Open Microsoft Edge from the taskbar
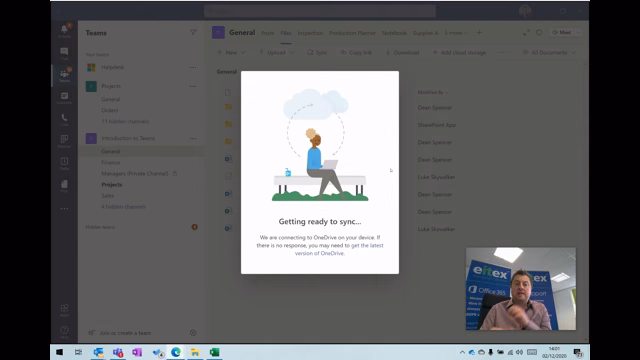 pyautogui.click(x=176, y=352)
